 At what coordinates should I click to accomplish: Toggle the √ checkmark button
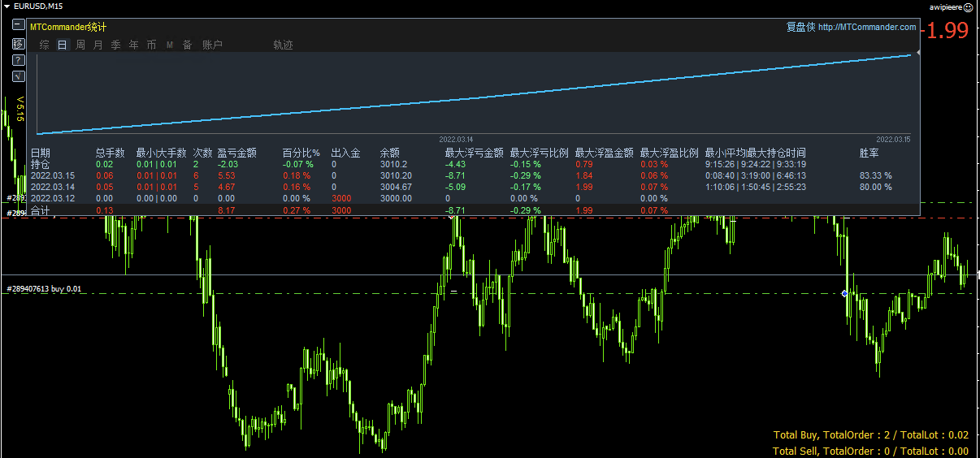[x=18, y=77]
